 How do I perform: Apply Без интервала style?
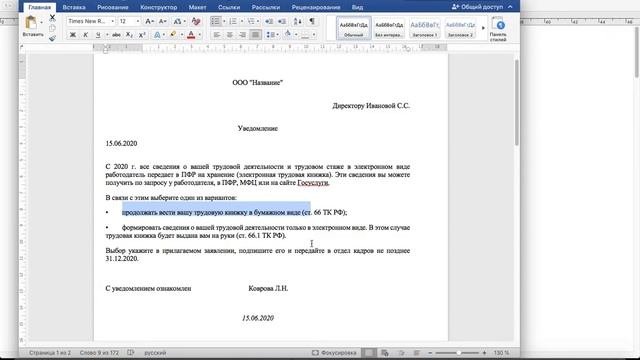pyautogui.click(x=389, y=29)
